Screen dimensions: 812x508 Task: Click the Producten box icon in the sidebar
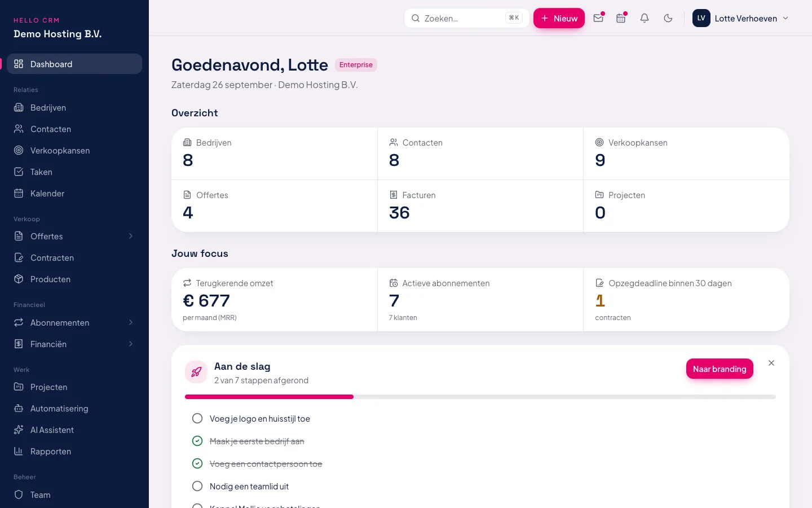(19, 279)
